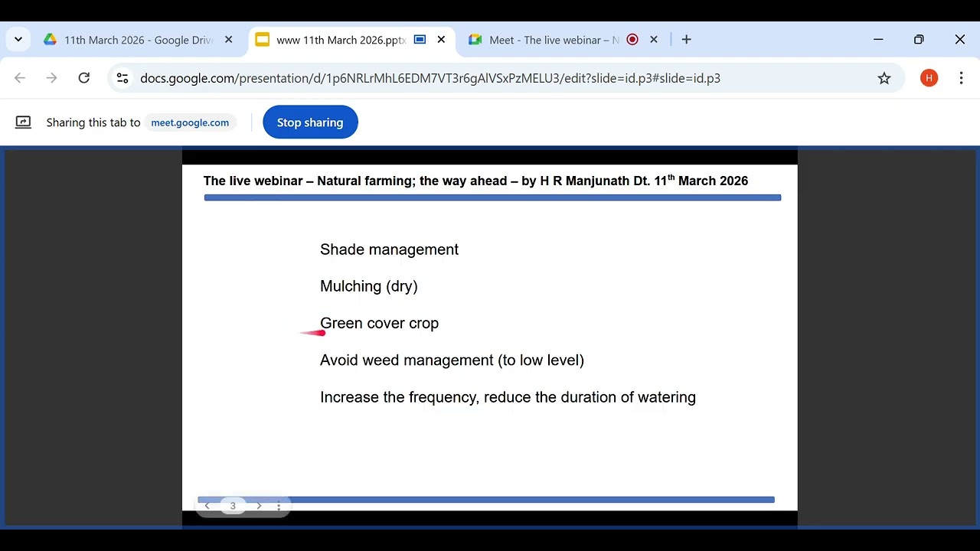Bookmark this page with the star
Image resolution: width=980 pixels, height=551 pixels.
[x=884, y=78]
